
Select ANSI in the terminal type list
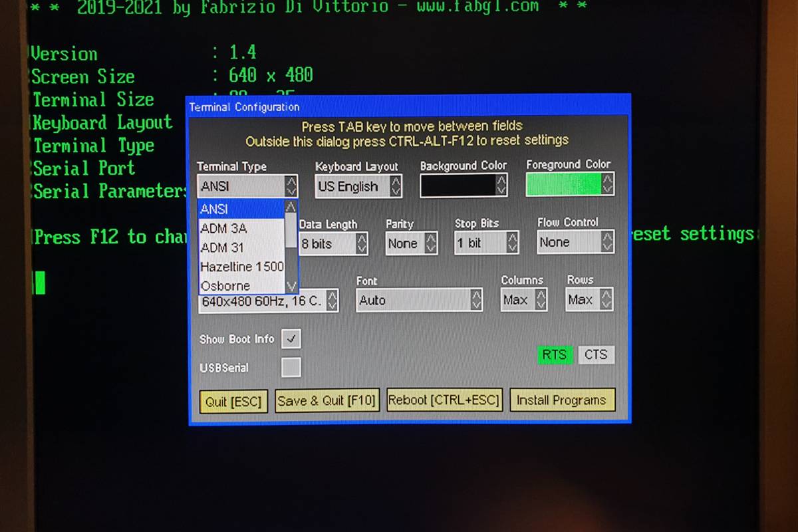pos(241,209)
